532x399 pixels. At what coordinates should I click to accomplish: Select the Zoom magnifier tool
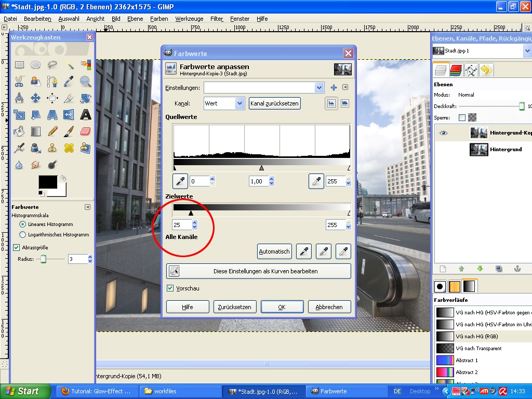[x=86, y=82]
